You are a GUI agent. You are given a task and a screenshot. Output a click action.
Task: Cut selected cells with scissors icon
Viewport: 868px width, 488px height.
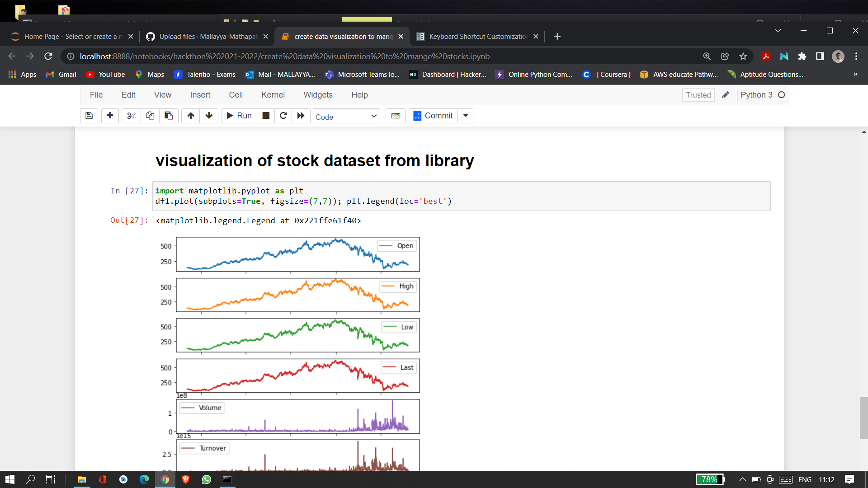coord(131,116)
